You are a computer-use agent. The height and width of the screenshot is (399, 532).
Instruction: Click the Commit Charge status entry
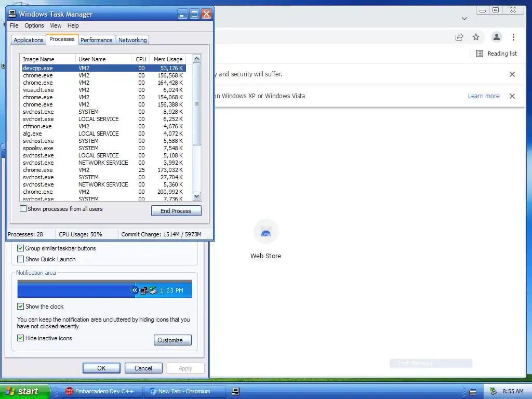click(161, 234)
